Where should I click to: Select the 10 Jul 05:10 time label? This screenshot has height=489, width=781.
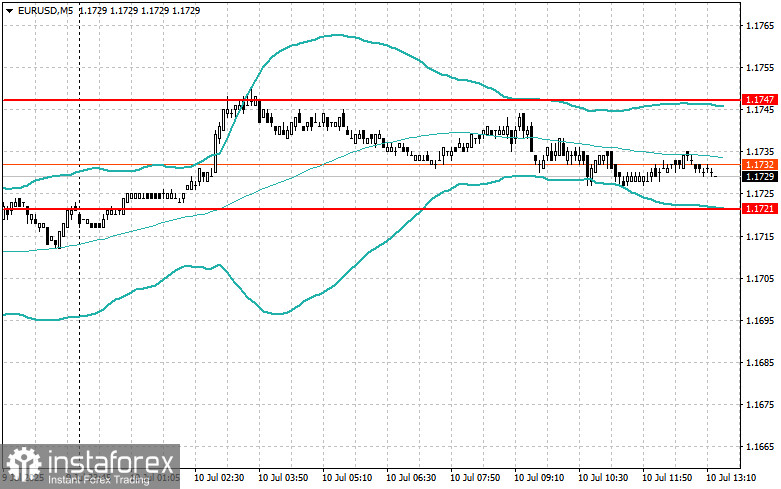tap(347, 478)
